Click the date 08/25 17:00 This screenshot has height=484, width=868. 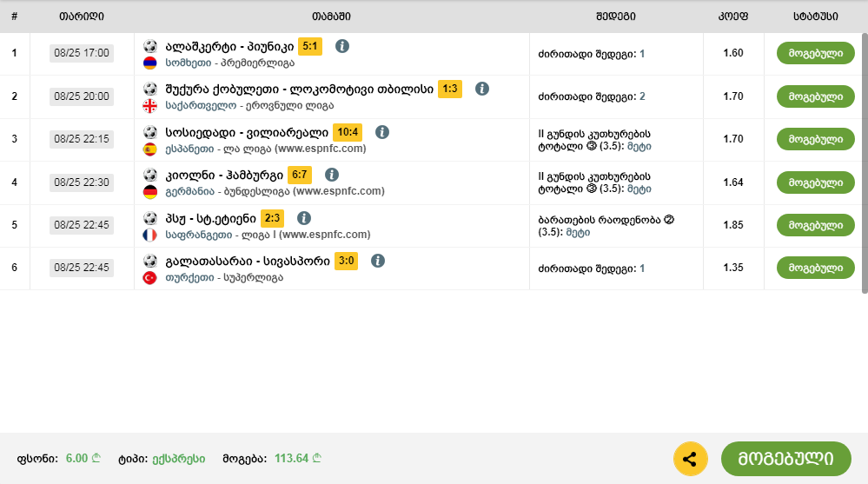[82, 53]
